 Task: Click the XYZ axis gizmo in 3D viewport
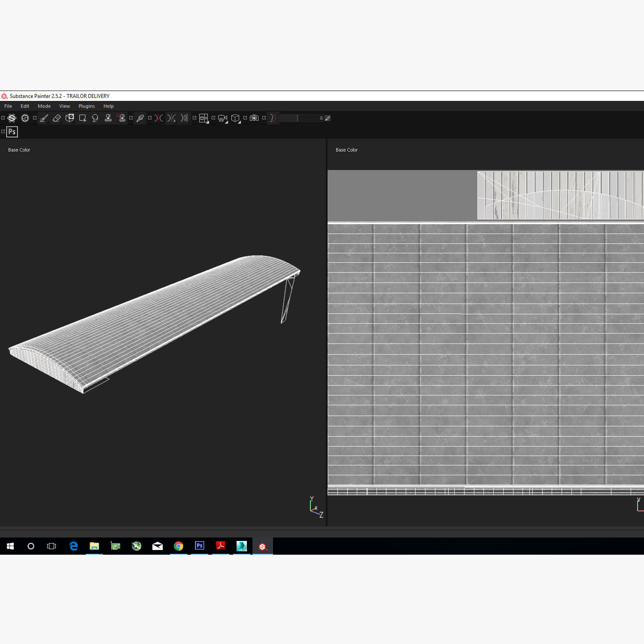[316, 507]
